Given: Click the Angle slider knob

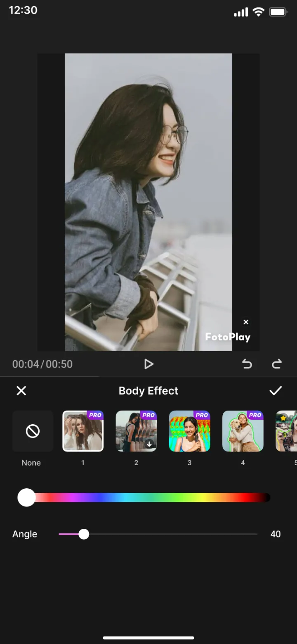Looking at the screenshot, I should point(84,534).
